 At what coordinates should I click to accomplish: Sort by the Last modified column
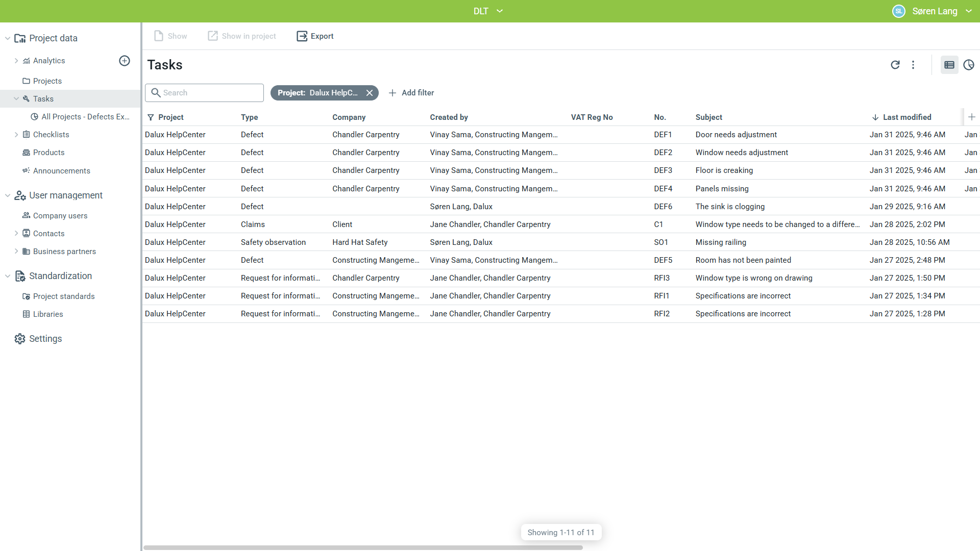coord(906,117)
